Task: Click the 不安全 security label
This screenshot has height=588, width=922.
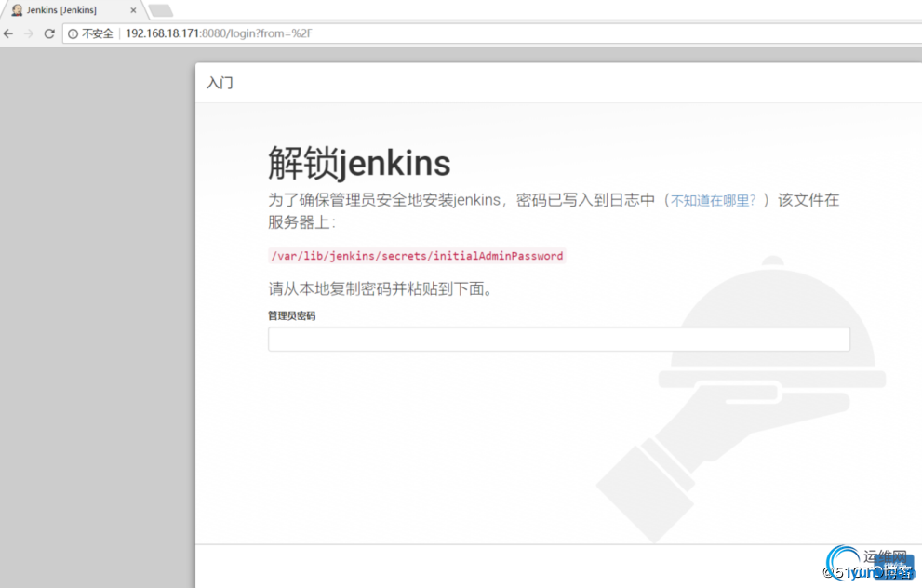Action: pos(97,34)
